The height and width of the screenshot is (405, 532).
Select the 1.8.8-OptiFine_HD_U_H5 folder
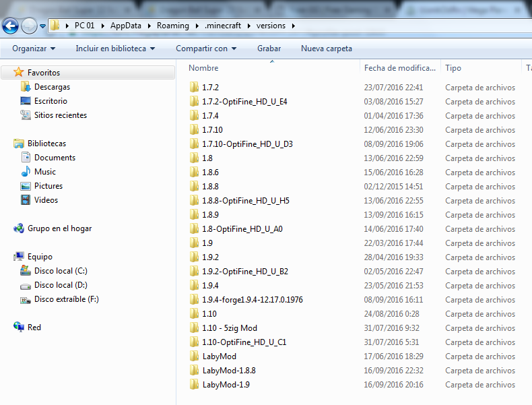[x=246, y=201]
